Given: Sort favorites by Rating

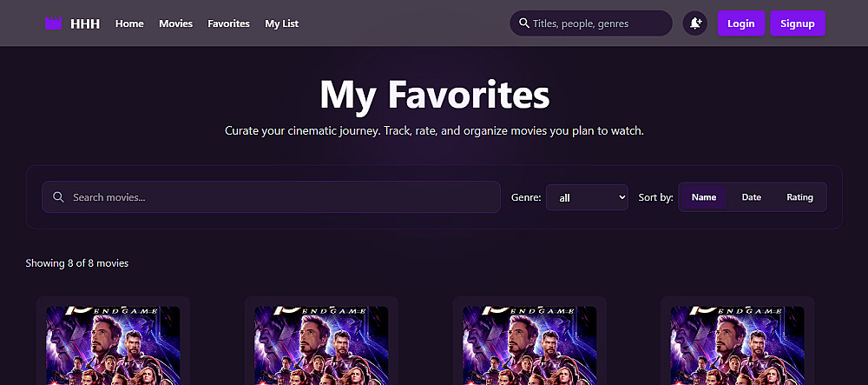Looking at the screenshot, I should 799,197.
